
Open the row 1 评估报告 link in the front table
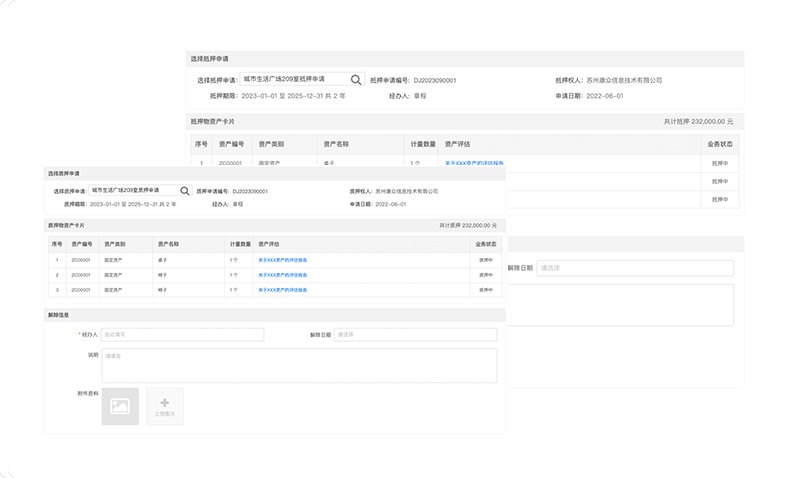[283, 260]
